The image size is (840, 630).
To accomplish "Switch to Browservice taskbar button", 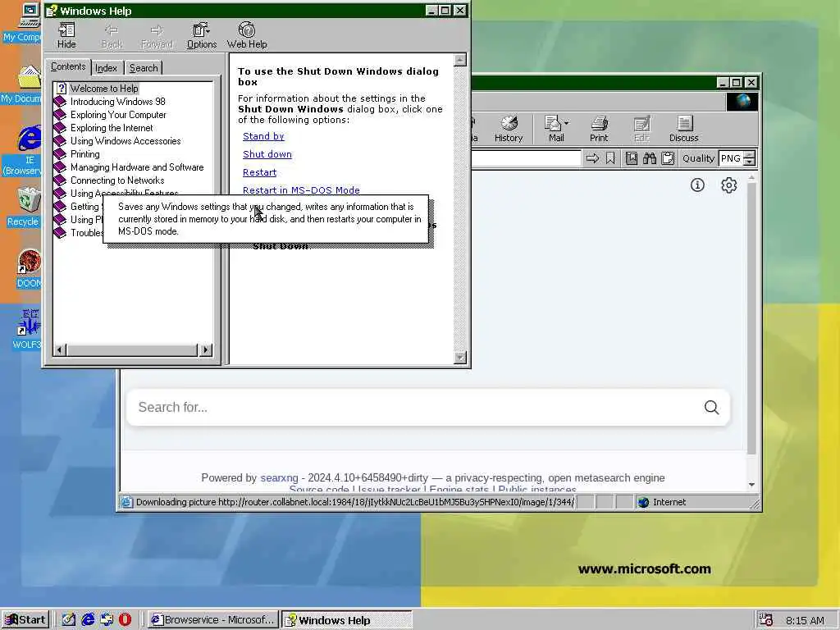I will point(212,620).
